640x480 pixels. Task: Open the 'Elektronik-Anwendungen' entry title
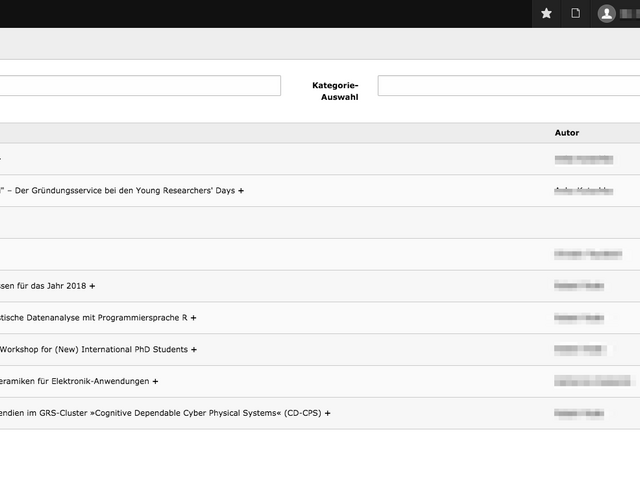(x=73, y=382)
